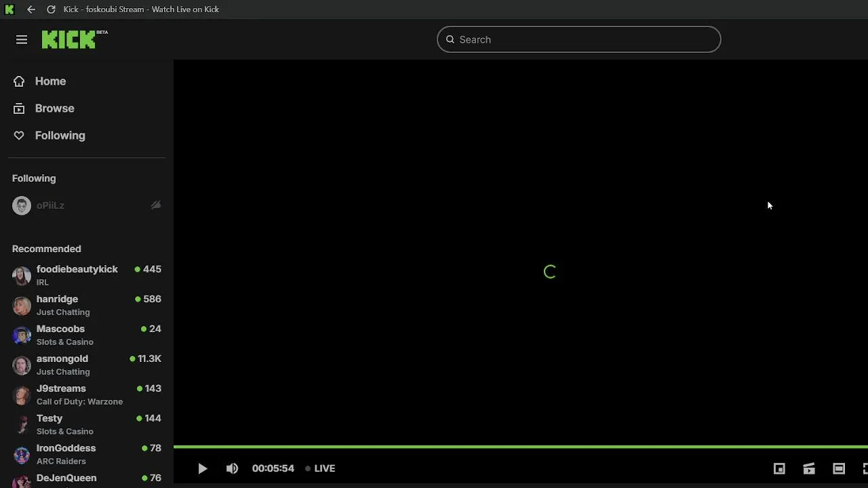868x488 pixels.
Task: Click asmongold avatar
Action: coord(22,365)
